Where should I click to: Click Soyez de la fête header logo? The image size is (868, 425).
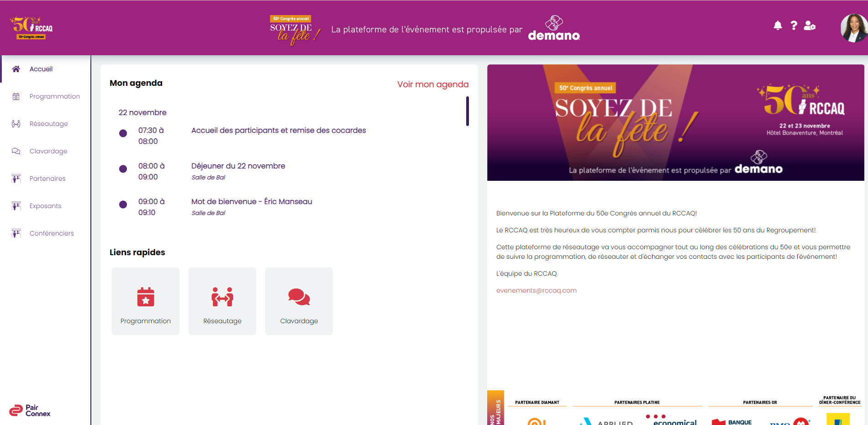[x=295, y=30]
